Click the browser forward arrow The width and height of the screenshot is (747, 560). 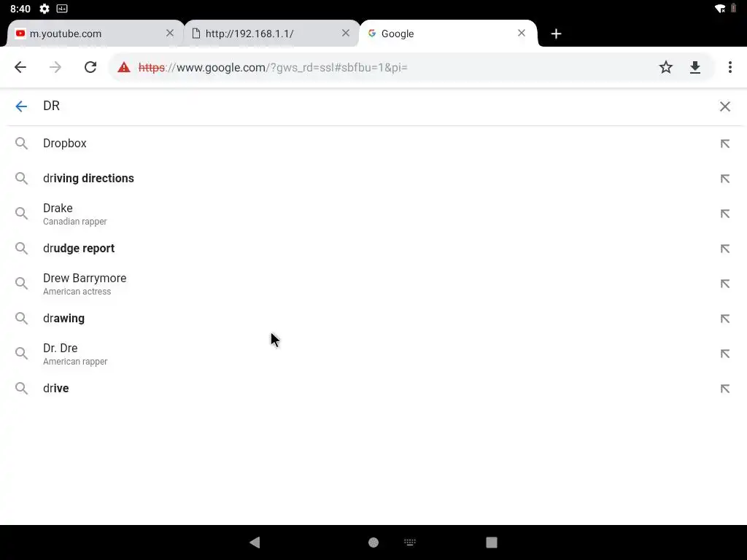pos(55,67)
